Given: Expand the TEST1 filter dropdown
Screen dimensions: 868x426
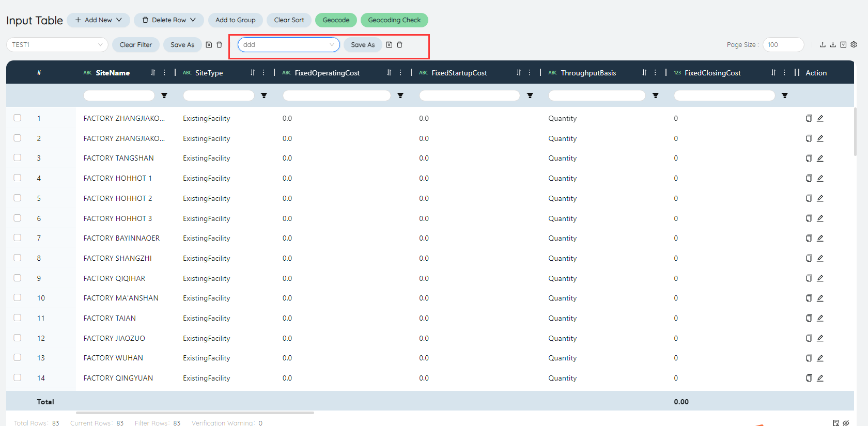Looking at the screenshot, I should point(57,45).
